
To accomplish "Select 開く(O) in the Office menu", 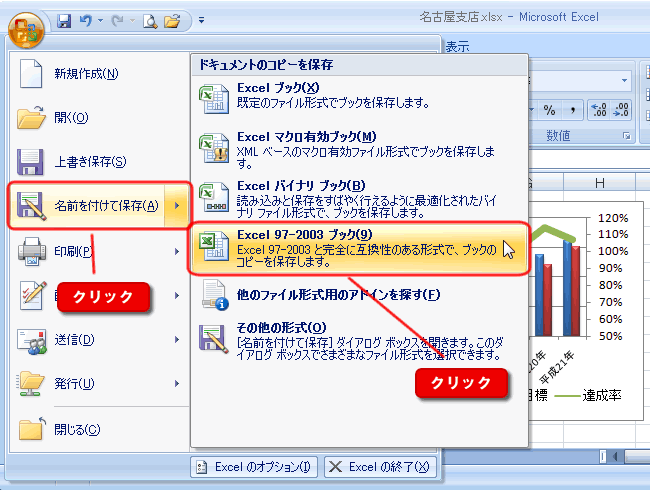I will 99,118.
